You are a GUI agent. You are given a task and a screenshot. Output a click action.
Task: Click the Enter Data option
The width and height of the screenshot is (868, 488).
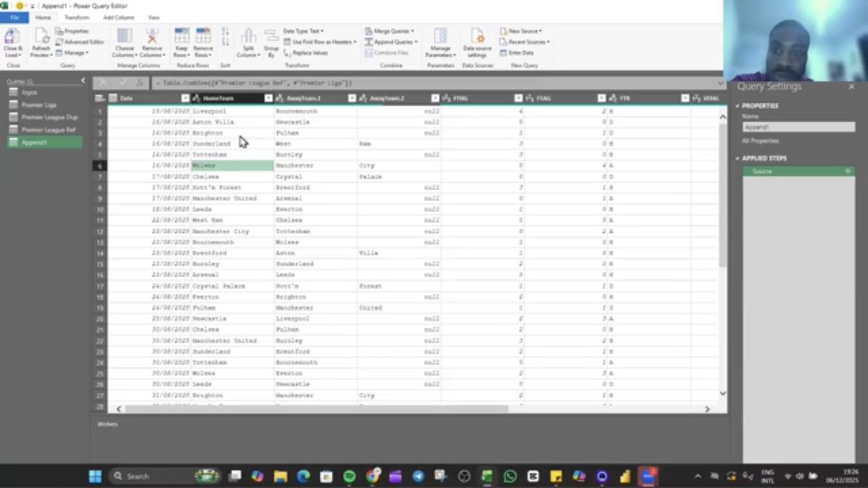click(516, 53)
